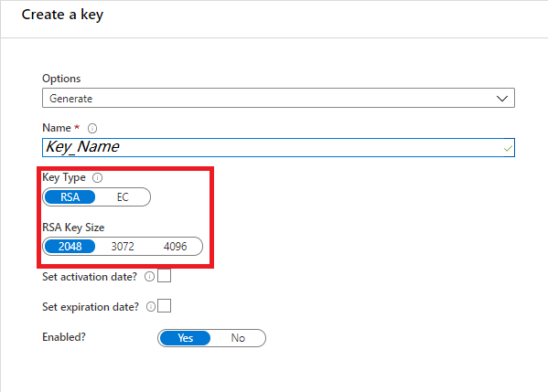Check the Set expiration date box

[x=165, y=306]
